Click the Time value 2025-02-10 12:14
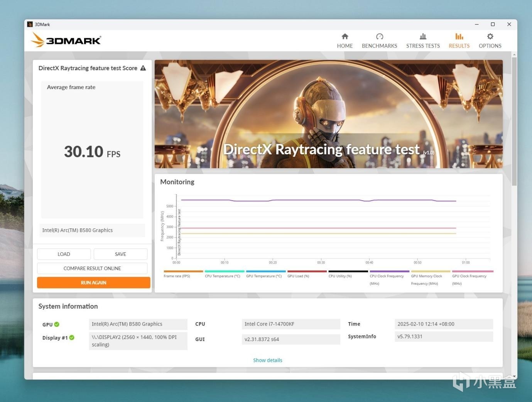This screenshot has height=402, width=532. 444,324
